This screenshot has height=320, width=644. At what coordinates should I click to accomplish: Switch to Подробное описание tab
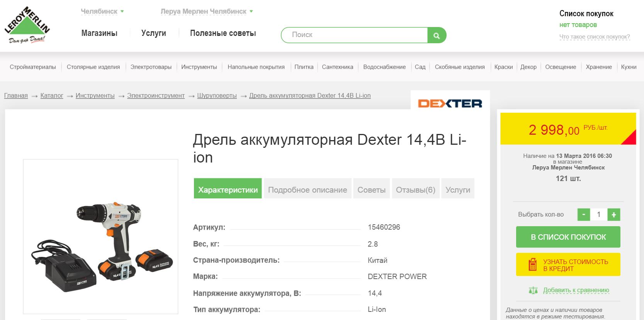(308, 188)
